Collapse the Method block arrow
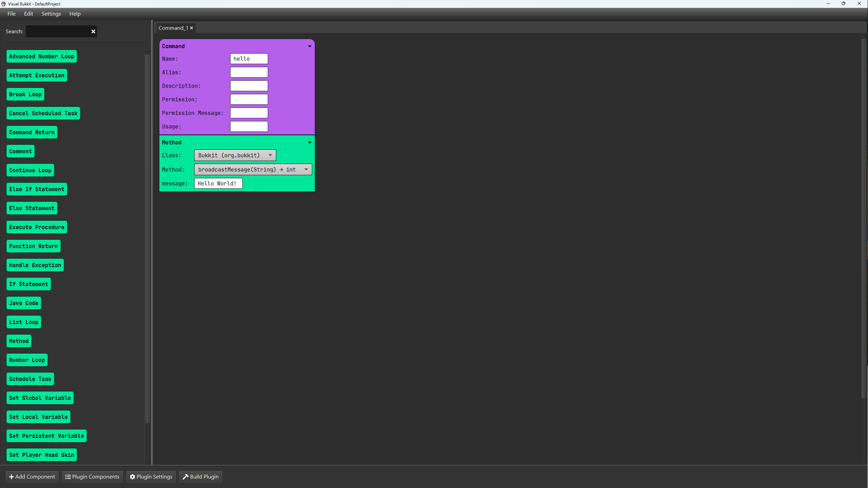The width and height of the screenshot is (868, 488). (x=309, y=143)
